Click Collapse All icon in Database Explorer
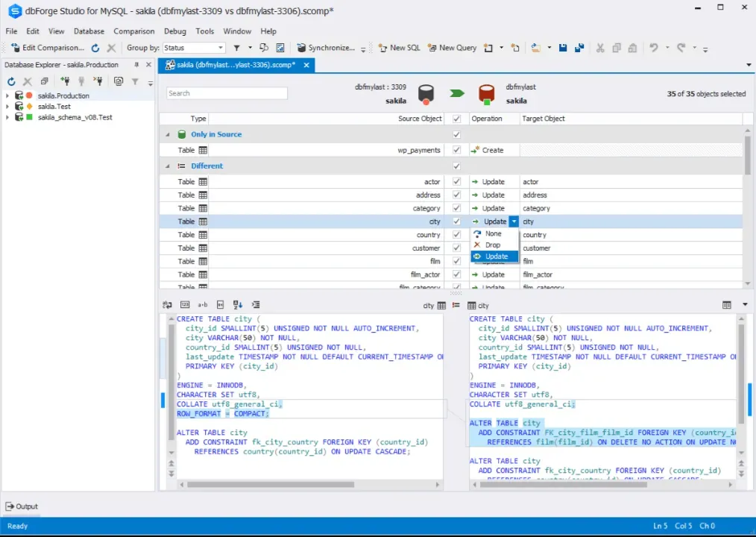 tap(44, 81)
